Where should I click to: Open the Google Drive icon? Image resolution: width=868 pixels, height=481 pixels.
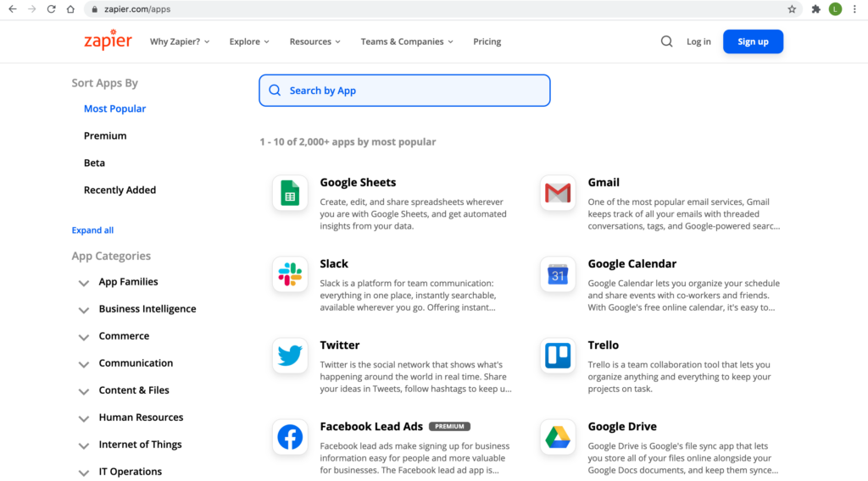(558, 437)
